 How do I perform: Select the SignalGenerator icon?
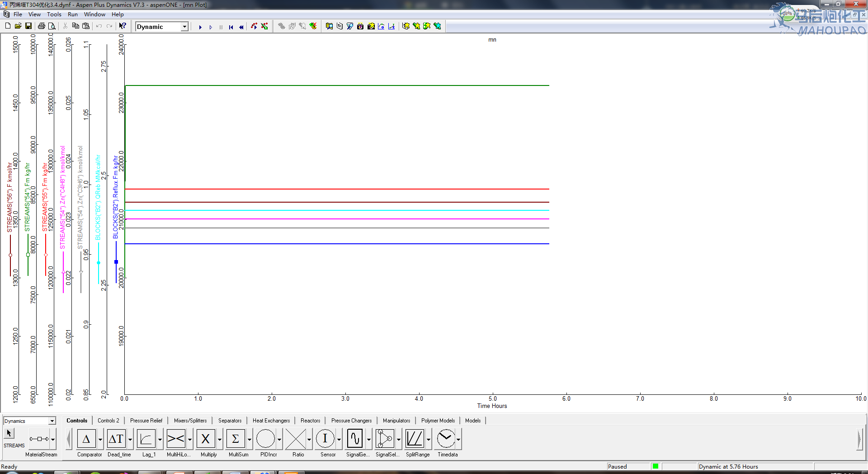(355, 439)
